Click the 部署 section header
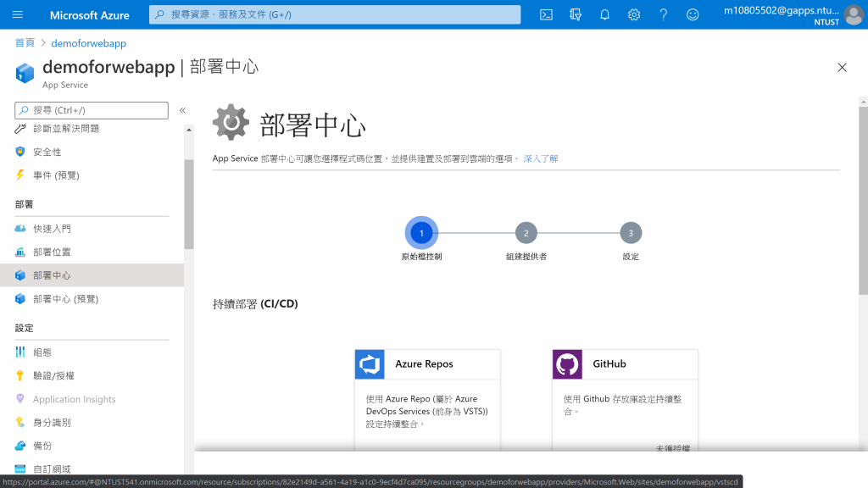Screen dimensions: 868x488 click(24, 204)
